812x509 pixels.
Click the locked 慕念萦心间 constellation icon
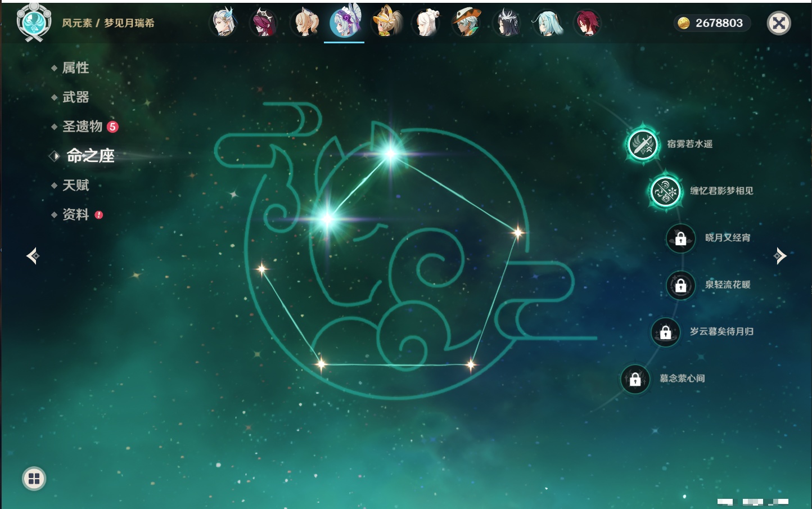tap(635, 379)
